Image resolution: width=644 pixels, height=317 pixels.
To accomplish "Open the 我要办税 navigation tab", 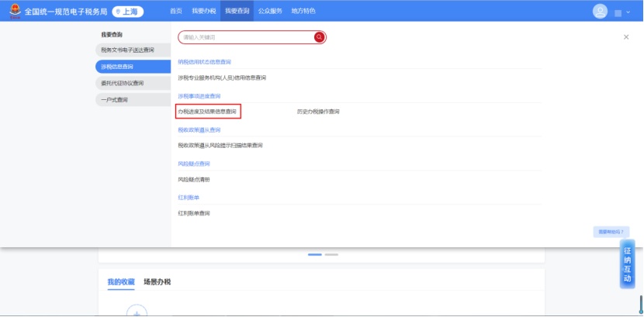I will 203,12.
